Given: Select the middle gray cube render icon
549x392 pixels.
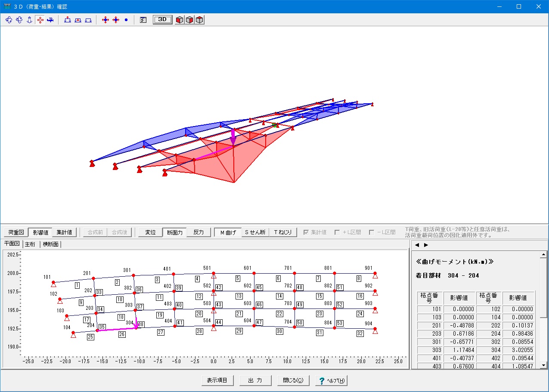Looking at the screenshot, I should (189, 20).
